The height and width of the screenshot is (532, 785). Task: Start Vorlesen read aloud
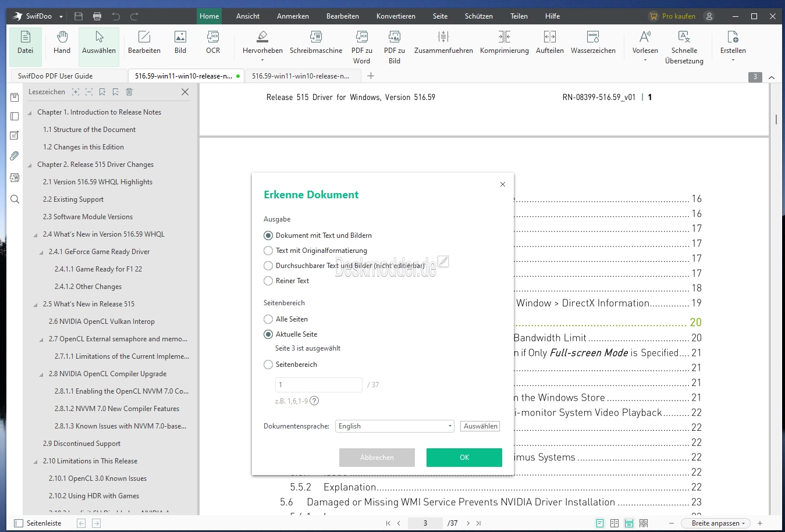coord(645,45)
